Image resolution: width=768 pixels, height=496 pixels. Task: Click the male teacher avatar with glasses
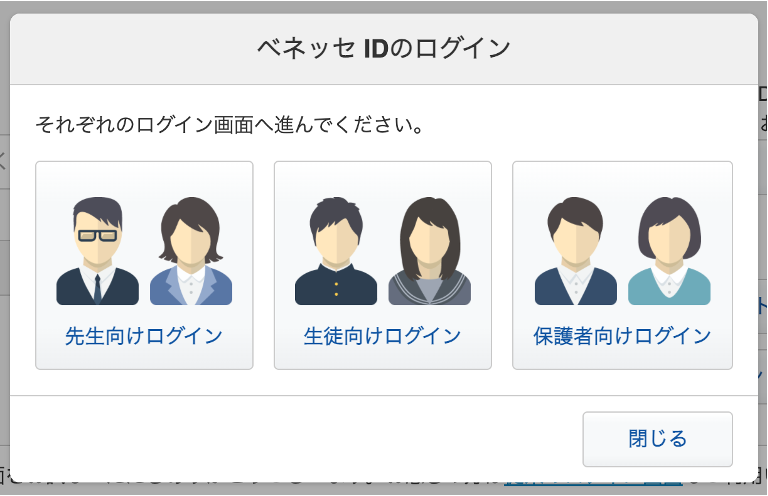click(97, 251)
